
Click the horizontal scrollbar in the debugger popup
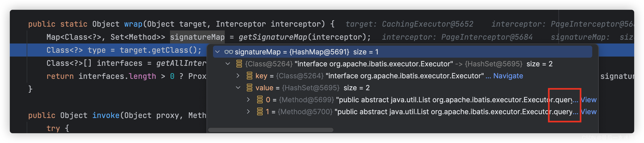click(271, 130)
